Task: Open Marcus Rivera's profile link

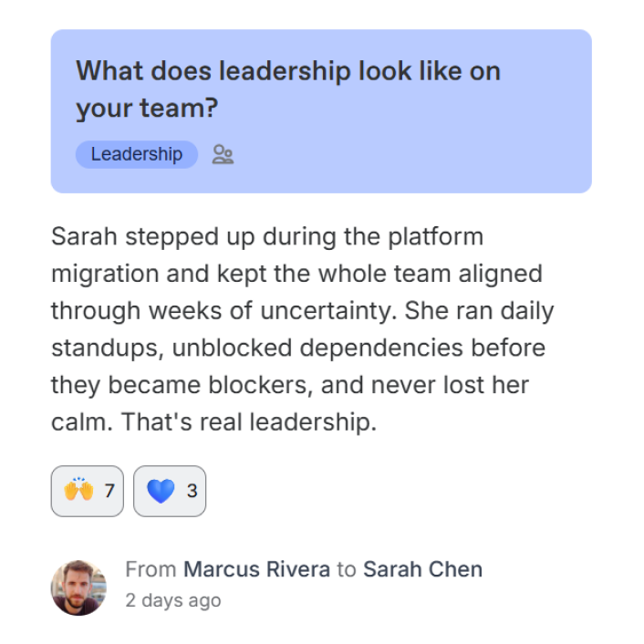Action: pos(256,569)
